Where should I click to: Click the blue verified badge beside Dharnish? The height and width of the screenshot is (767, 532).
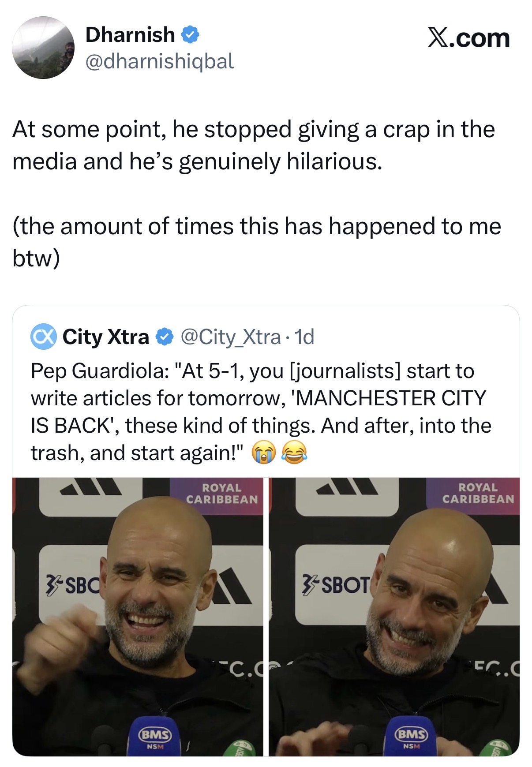190,35
